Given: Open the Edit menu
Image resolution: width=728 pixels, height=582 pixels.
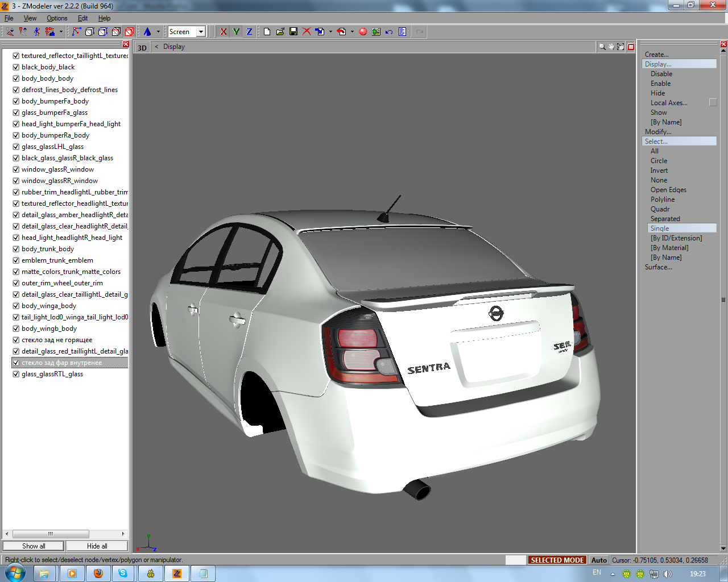Looking at the screenshot, I should 83,18.
